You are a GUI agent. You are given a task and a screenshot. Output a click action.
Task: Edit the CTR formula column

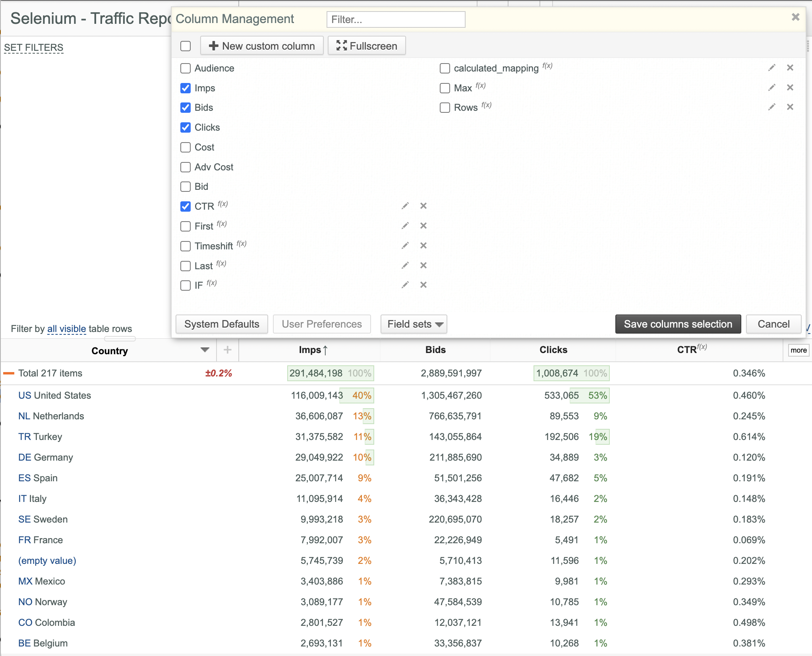pyautogui.click(x=405, y=206)
